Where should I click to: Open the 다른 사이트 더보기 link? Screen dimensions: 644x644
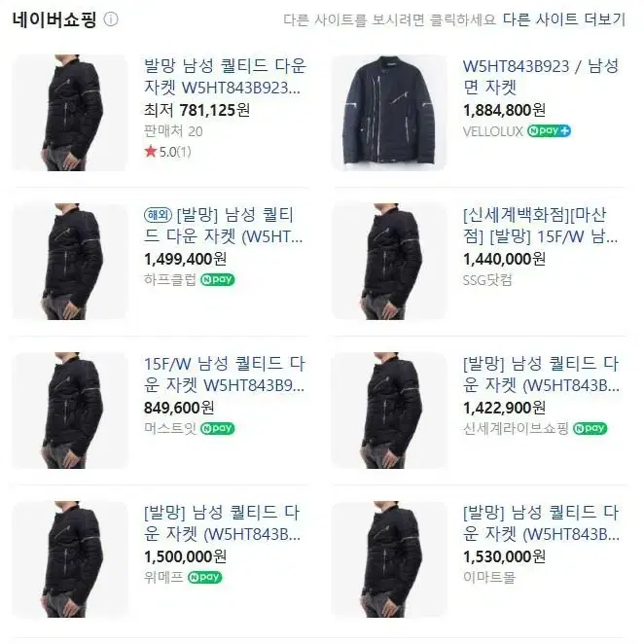[564, 19]
